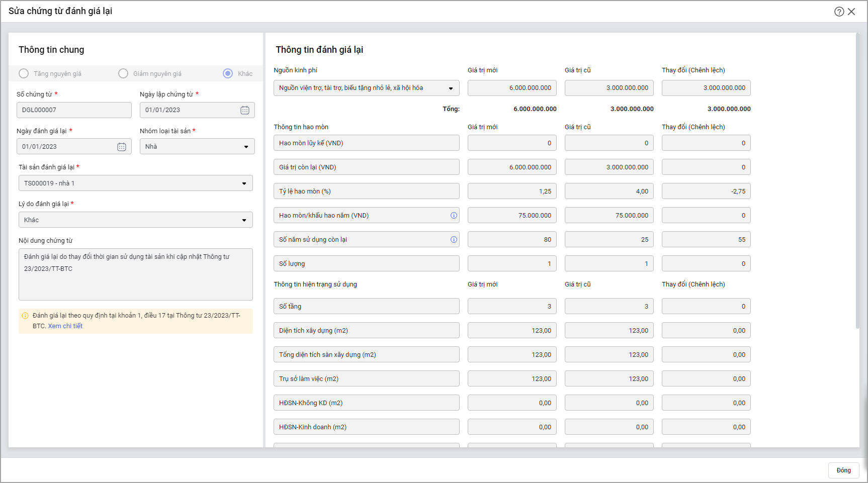
Task: Open the Xem chi tiết link
Action: point(65,326)
